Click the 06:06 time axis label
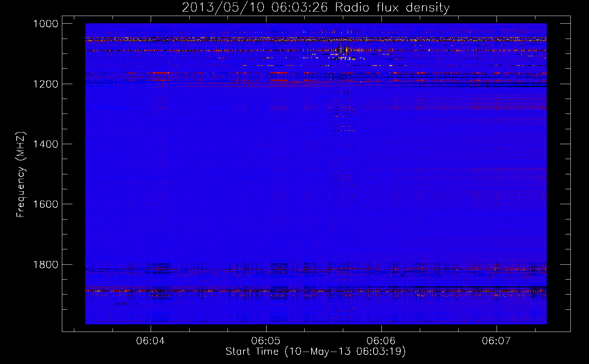589x364 pixels. 381,341
